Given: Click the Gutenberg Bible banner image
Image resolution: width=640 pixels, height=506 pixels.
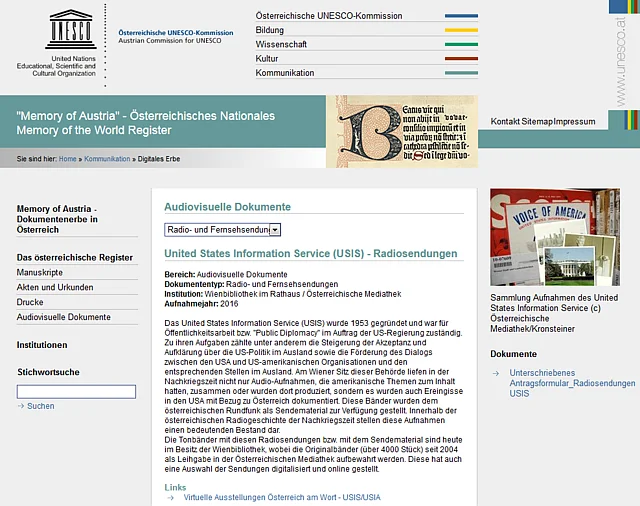Looking at the screenshot, I should [402, 131].
